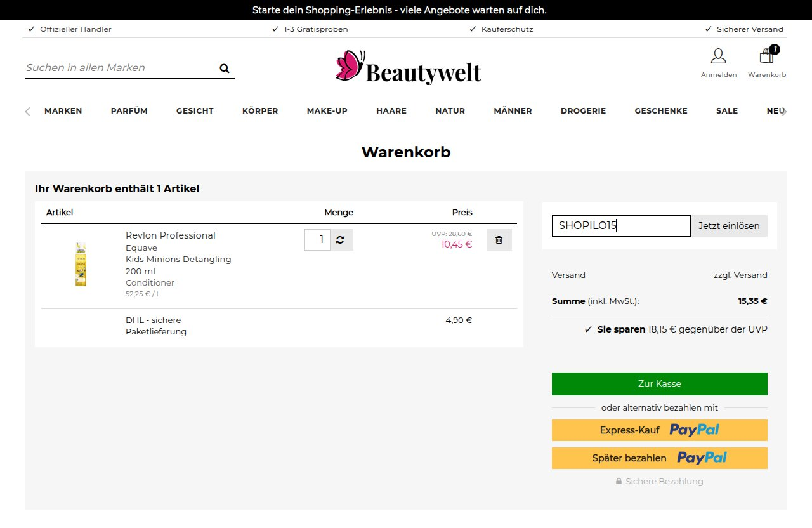This screenshot has height=528, width=812.
Task: Open the SALE menu
Action: [x=727, y=111]
